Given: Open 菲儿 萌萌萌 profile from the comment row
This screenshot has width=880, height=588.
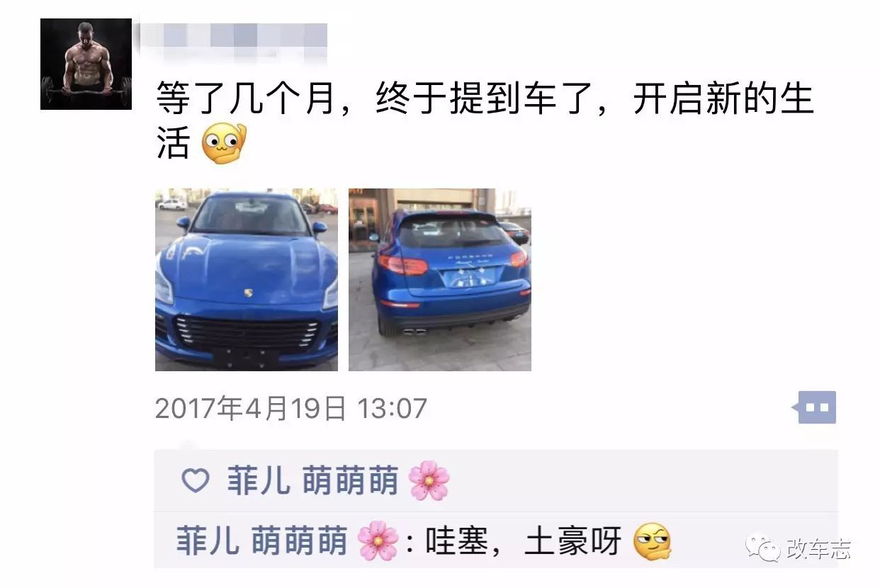Looking at the screenshot, I should tap(261, 541).
